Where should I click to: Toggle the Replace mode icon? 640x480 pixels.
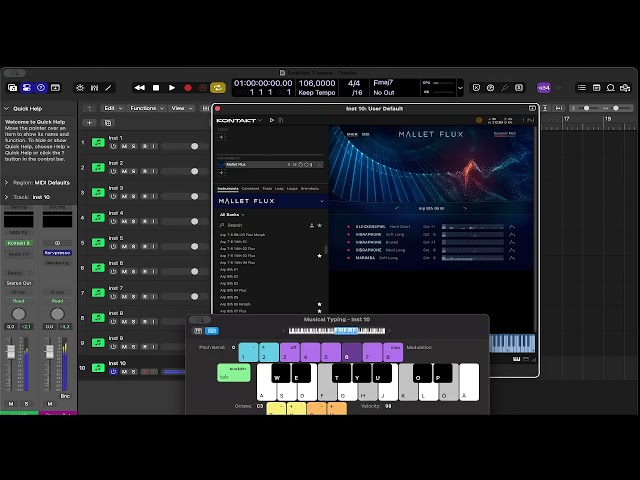(476, 88)
